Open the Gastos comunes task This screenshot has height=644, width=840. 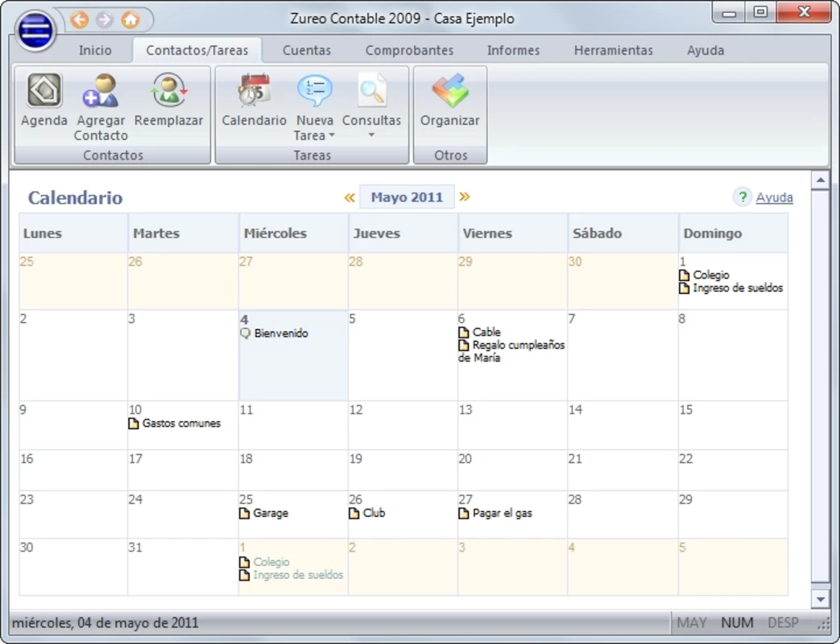[181, 423]
